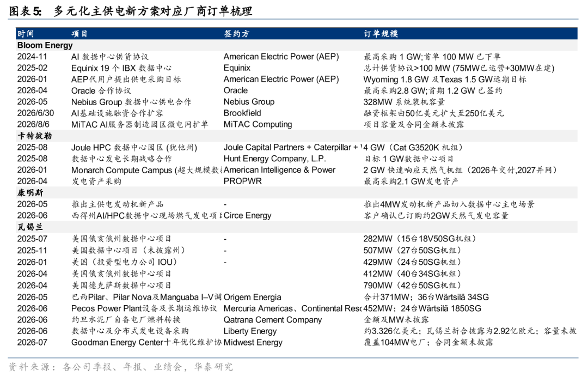Click 'AI 数据中心供货协议' project cell

point(110,57)
